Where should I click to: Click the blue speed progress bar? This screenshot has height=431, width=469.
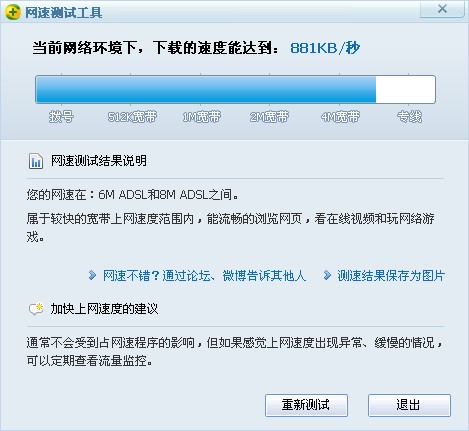coord(235,89)
